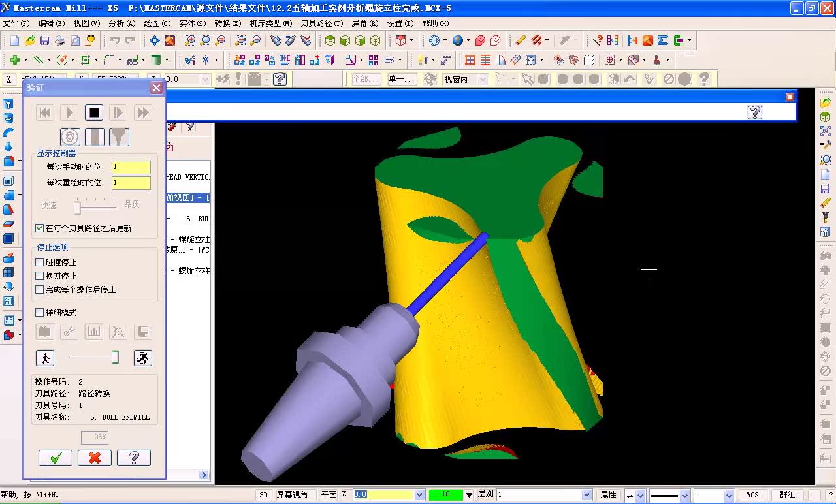Open the Z depth dropdown in status bar
Image resolution: width=836 pixels, height=504 pixels.
coord(419,495)
